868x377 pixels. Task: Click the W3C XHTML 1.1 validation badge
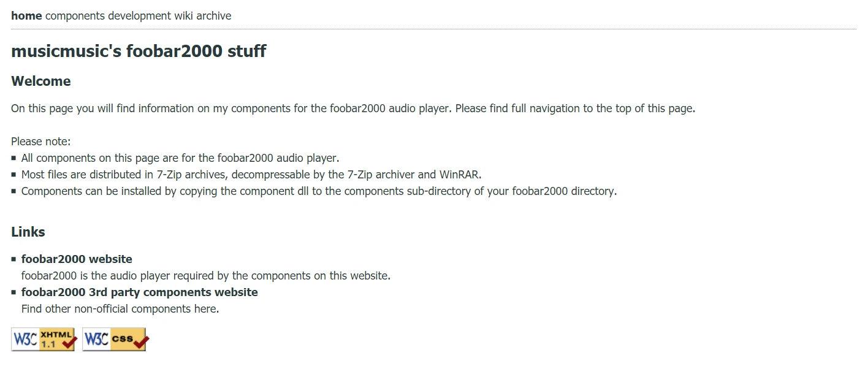43,339
